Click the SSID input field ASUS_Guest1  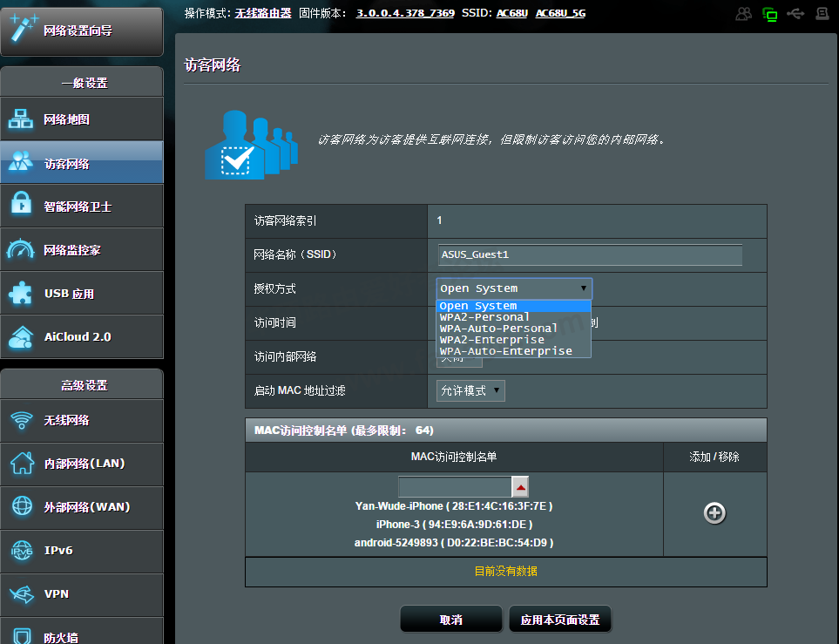(590, 254)
